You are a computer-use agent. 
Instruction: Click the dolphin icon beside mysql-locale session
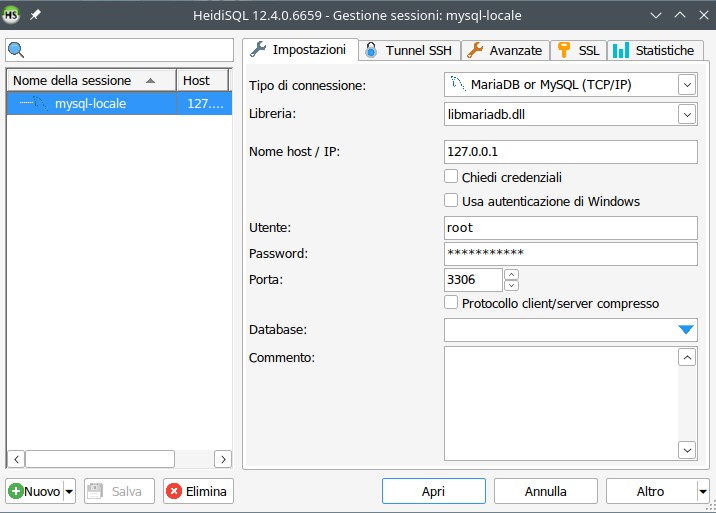coord(40,103)
